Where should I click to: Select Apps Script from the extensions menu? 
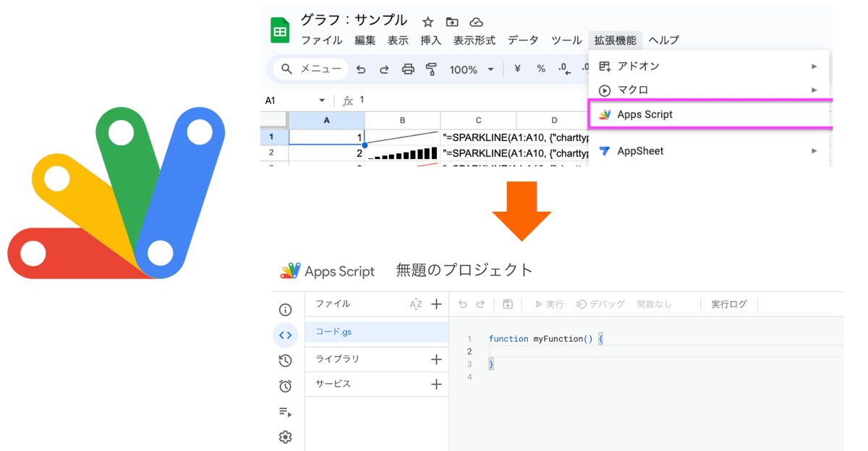644,113
